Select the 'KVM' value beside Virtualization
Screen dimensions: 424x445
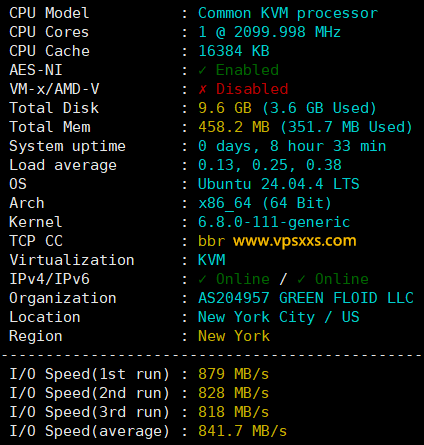pos(212,260)
